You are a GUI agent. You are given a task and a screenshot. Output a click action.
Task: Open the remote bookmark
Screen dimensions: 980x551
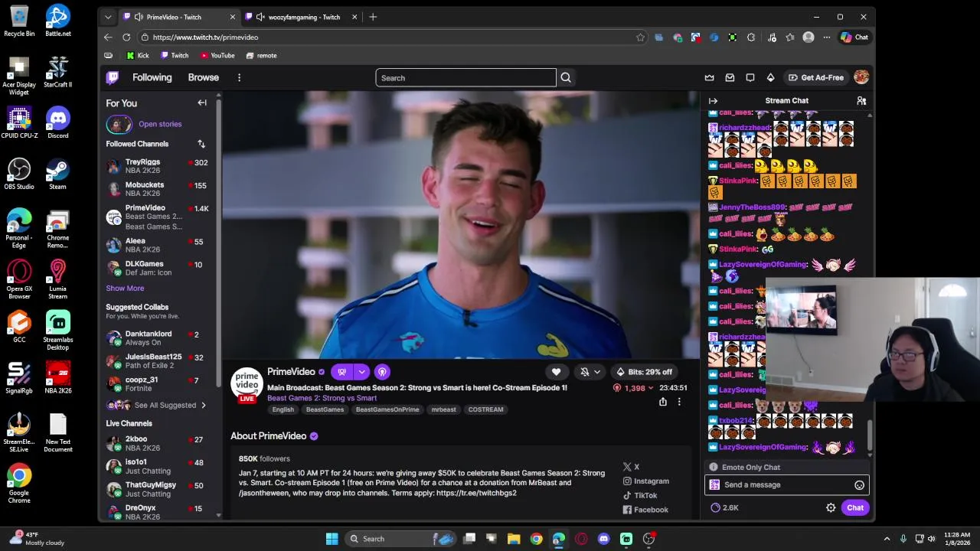tap(261, 55)
